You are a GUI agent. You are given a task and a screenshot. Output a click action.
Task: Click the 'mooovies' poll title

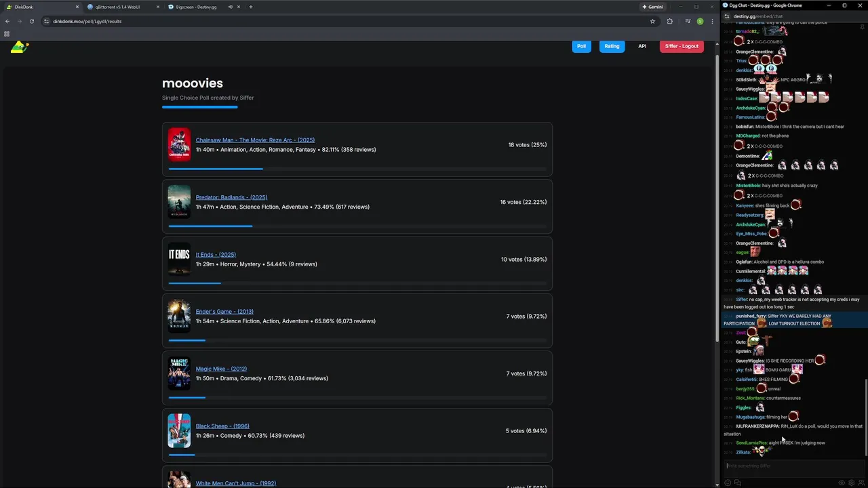coord(193,83)
